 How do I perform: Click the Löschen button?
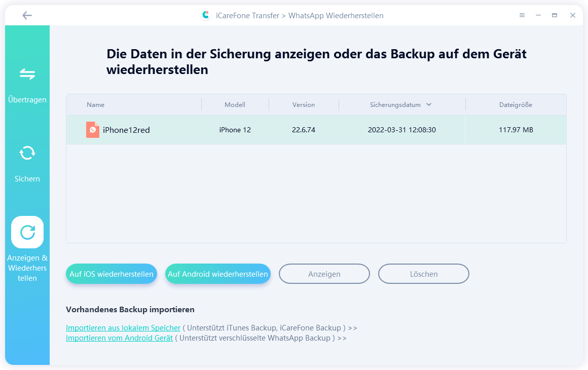(x=424, y=274)
